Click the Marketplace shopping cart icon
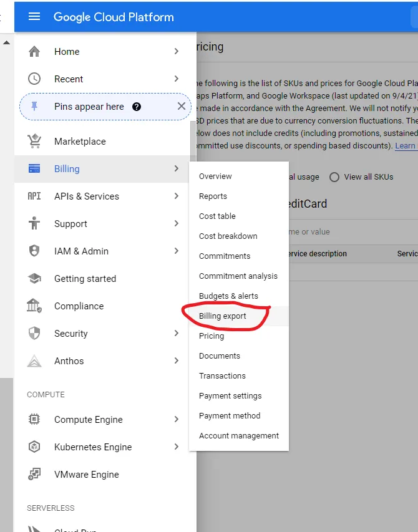 (34, 141)
